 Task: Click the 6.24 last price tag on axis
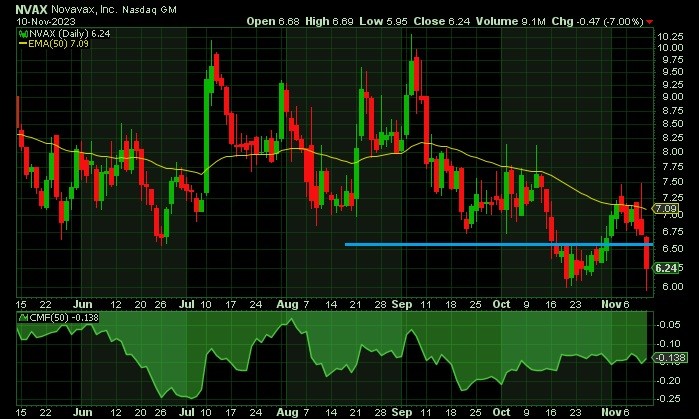(x=666, y=268)
